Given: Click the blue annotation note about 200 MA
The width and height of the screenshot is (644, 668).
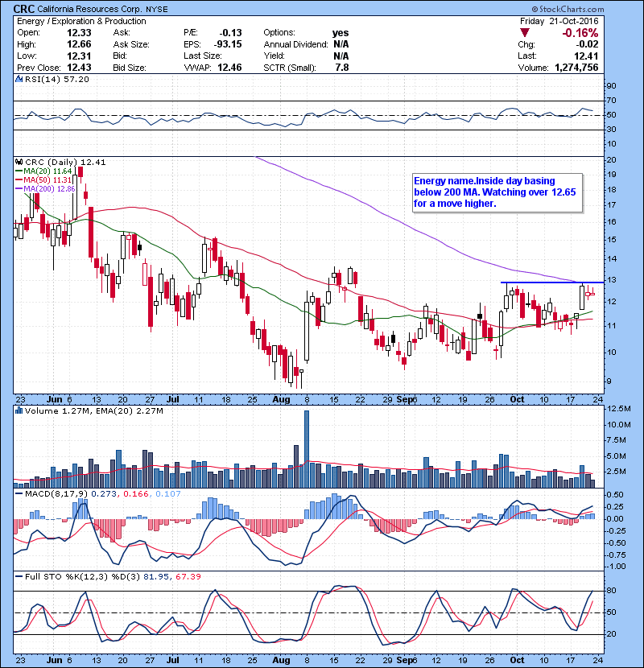Looking at the screenshot, I should [497, 192].
